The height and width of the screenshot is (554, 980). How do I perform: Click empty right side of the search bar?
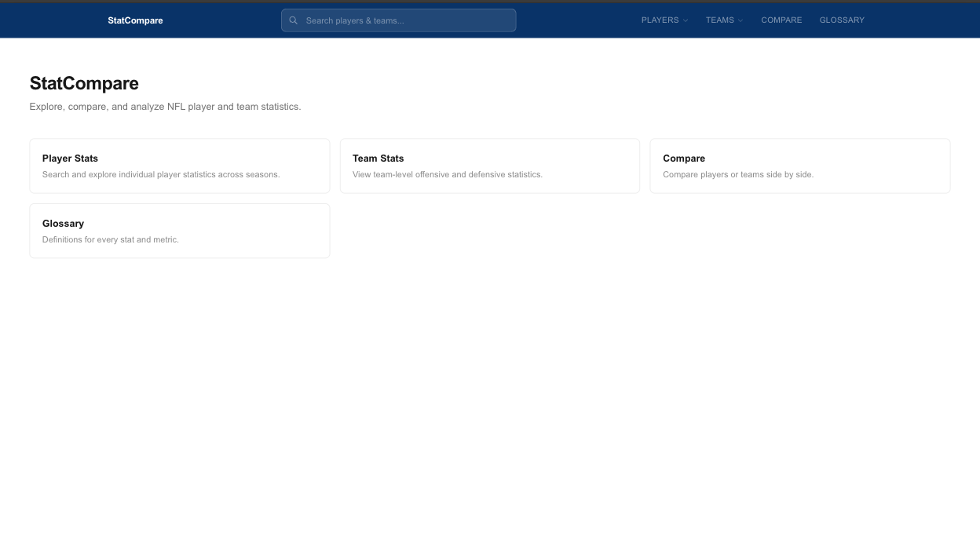coord(479,20)
